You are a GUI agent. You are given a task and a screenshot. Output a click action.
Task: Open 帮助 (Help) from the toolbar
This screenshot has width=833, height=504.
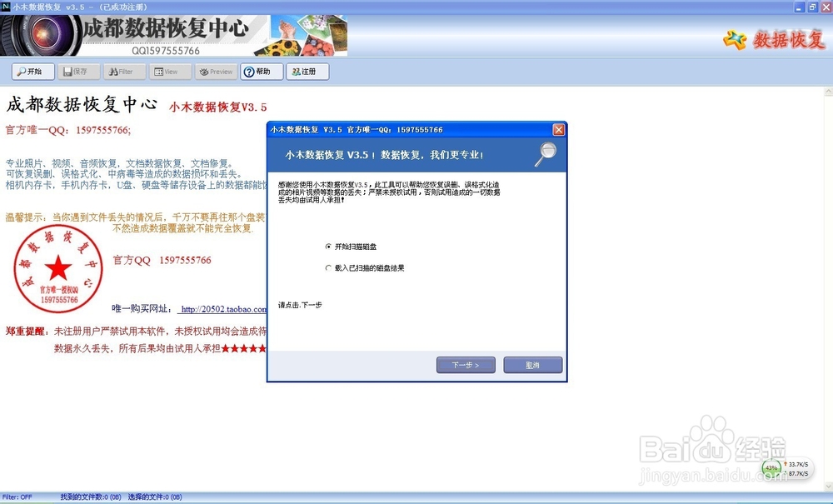coord(261,72)
